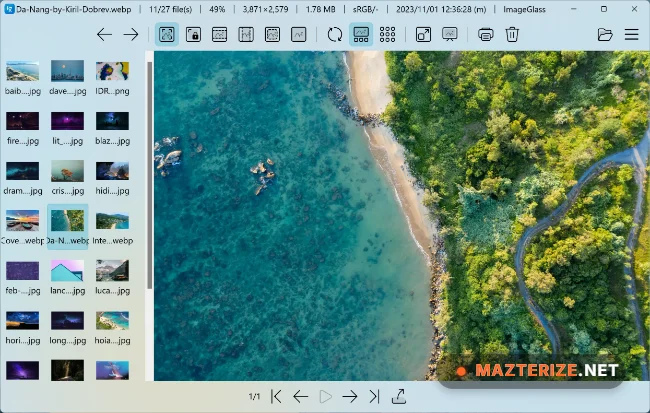Click the Da-Nang-by-Kiril-Dobrev.webp title
650x413 pixels.
point(74,9)
